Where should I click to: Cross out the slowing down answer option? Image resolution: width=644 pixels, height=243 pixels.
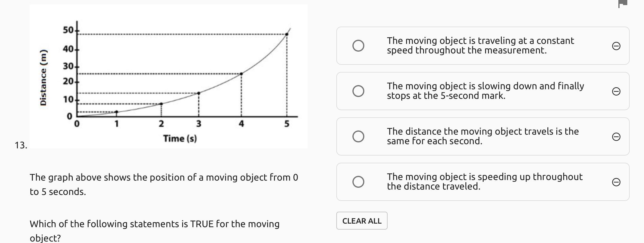click(616, 91)
